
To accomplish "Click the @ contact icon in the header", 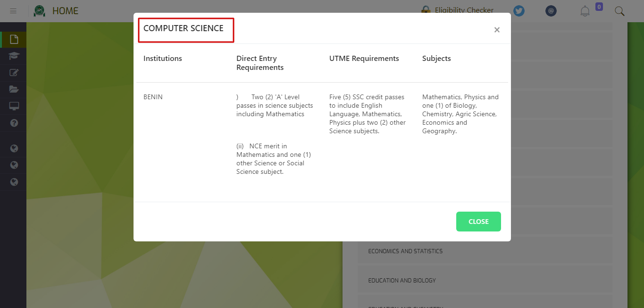I will (x=551, y=10).
